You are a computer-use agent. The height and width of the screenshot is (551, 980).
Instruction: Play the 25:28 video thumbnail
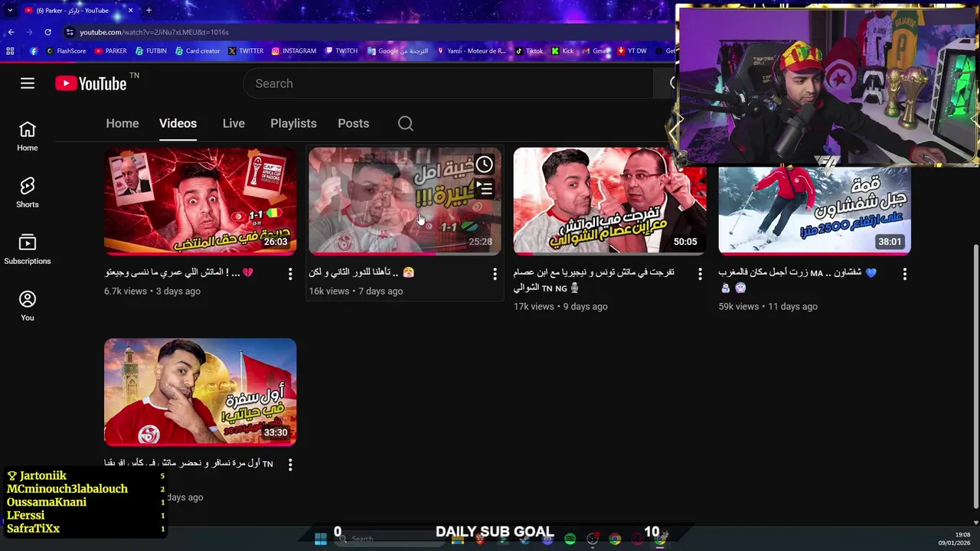pos(404,201)
